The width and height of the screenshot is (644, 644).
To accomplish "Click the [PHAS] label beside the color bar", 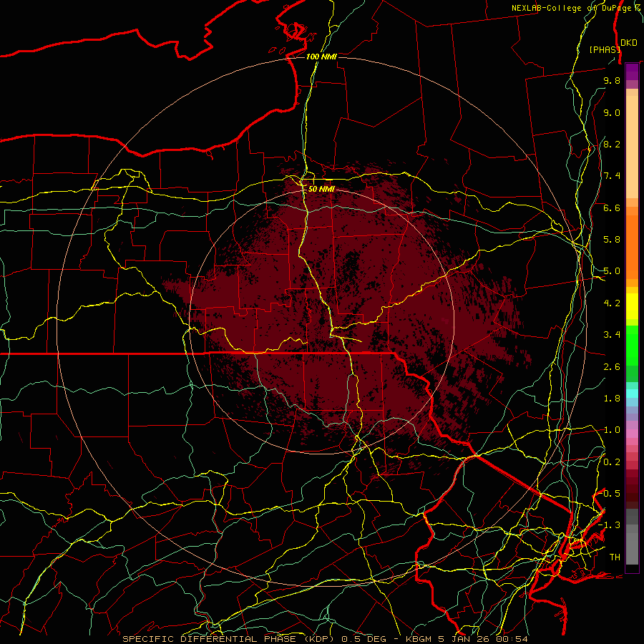I will pos(605,49).
